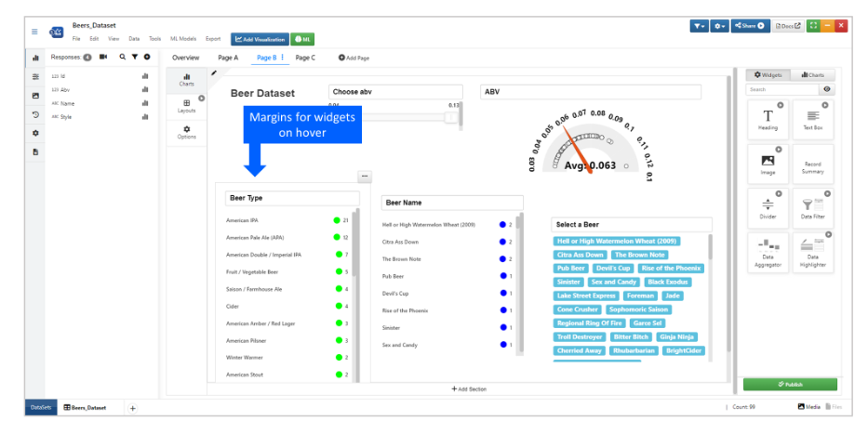
Task: Pick the Image widget
Action: 768,164
